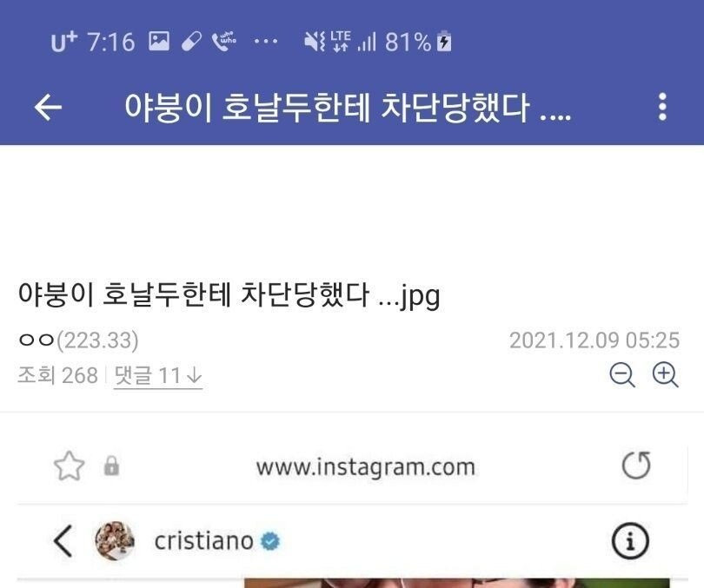Tap the reload page icon

[x=637, y=466]
